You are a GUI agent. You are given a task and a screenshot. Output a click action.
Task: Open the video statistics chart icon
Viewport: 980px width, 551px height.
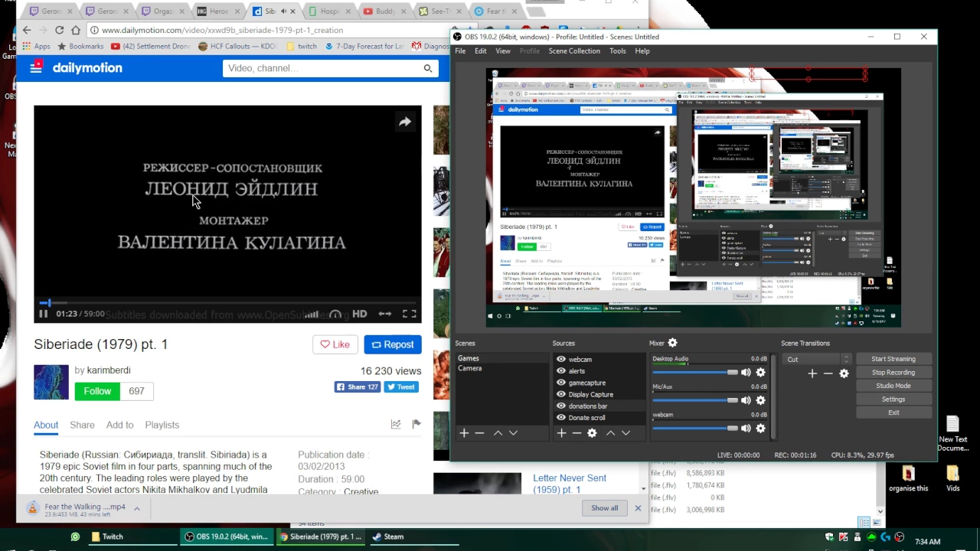(x=396, y=424)
